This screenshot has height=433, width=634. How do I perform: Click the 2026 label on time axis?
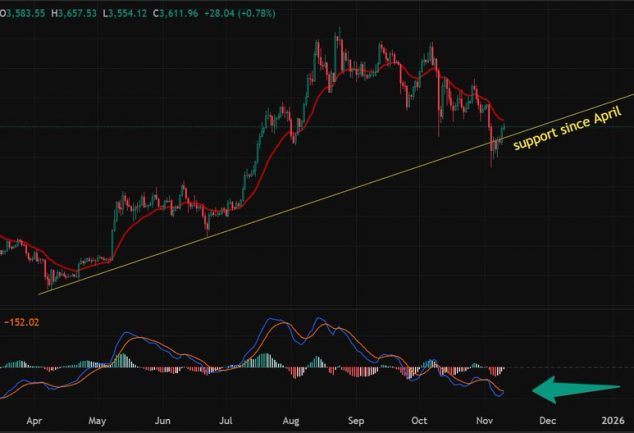tap(612, 422)
